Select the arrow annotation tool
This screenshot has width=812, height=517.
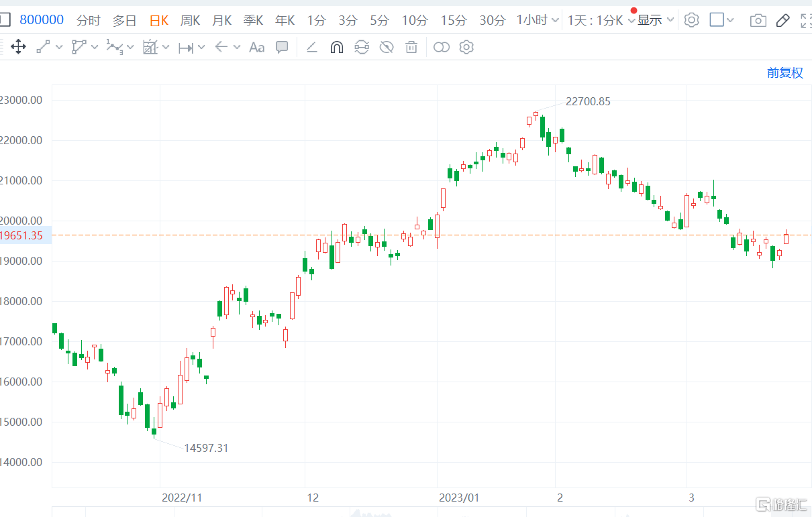[x=221, y=47]
